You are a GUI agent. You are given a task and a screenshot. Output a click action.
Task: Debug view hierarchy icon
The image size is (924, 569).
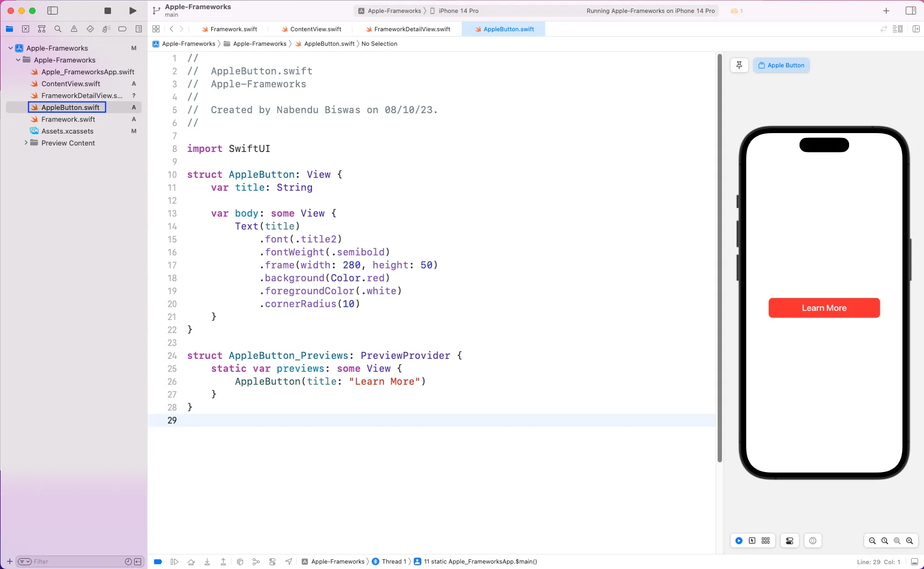[x=240, y=561]
